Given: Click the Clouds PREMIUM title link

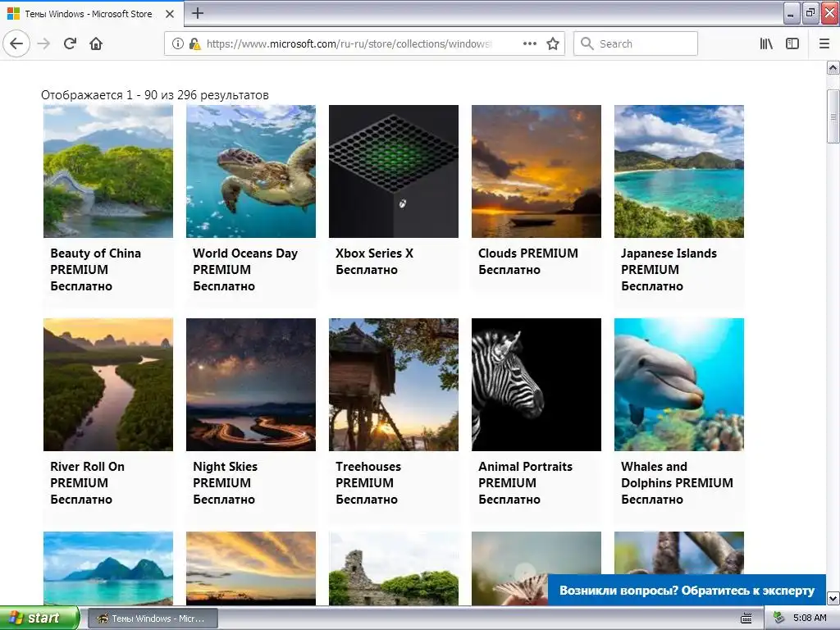Looking at the screenshot, I should [x=527, y=253].
